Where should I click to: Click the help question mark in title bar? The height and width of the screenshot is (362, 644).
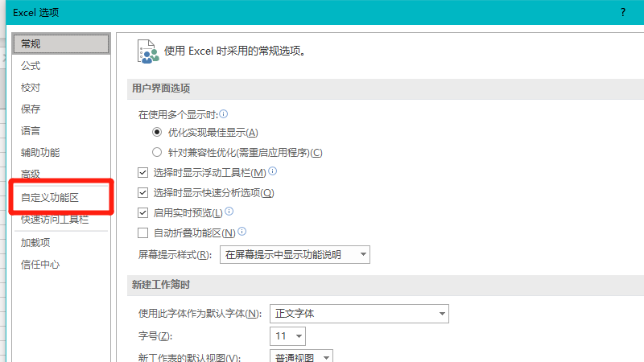tap(622, 13)
